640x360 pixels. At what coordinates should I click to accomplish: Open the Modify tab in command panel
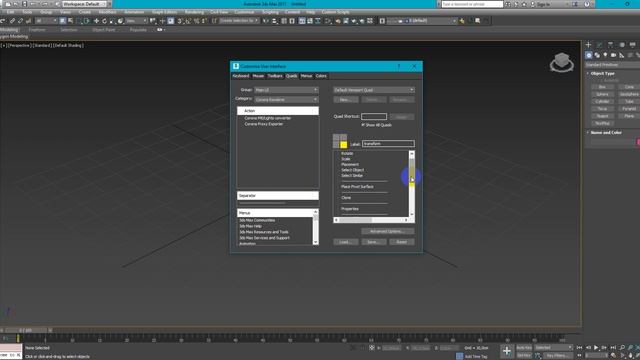pyautogui.click(x=600, y=44)
